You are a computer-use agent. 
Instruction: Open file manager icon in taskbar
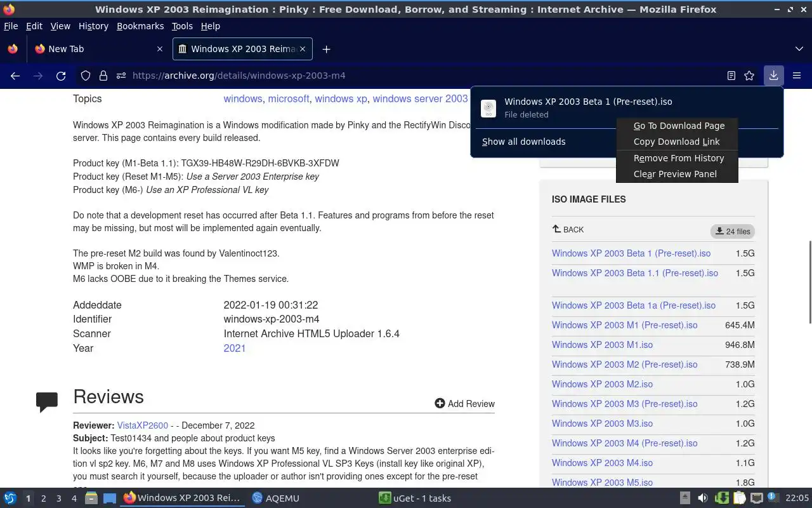[x=91, y=498]
